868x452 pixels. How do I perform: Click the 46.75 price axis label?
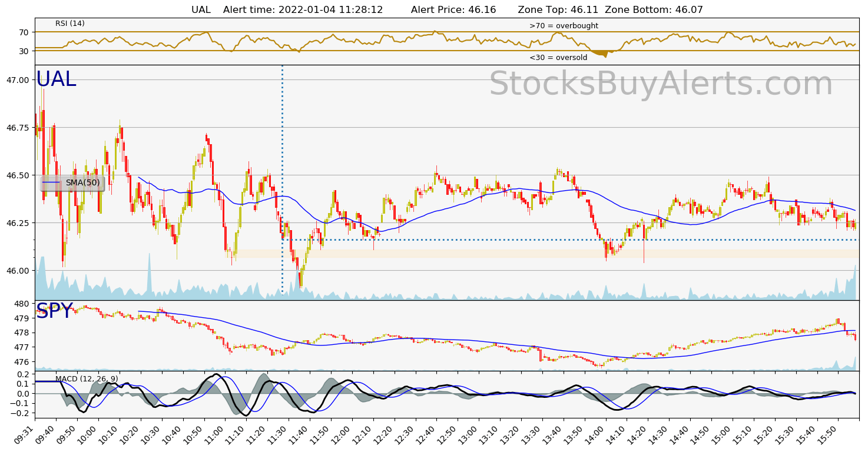19,128
